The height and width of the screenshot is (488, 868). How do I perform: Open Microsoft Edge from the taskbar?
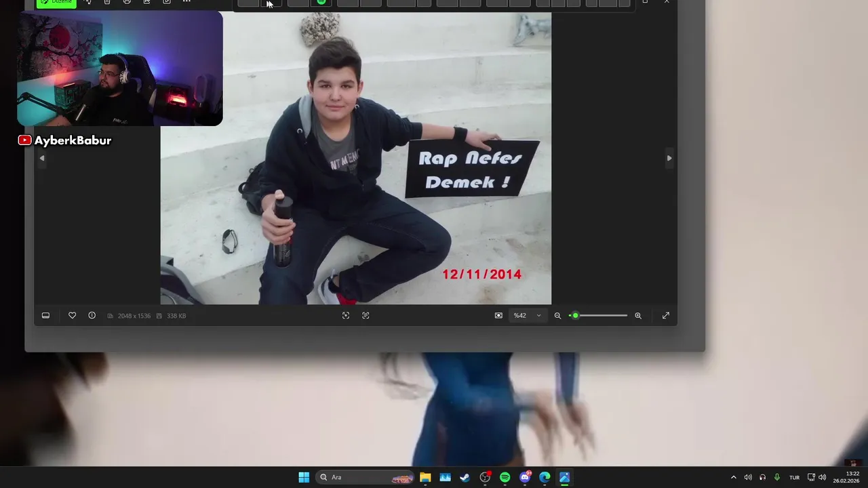pyautogui.click(x=545, y=477)
